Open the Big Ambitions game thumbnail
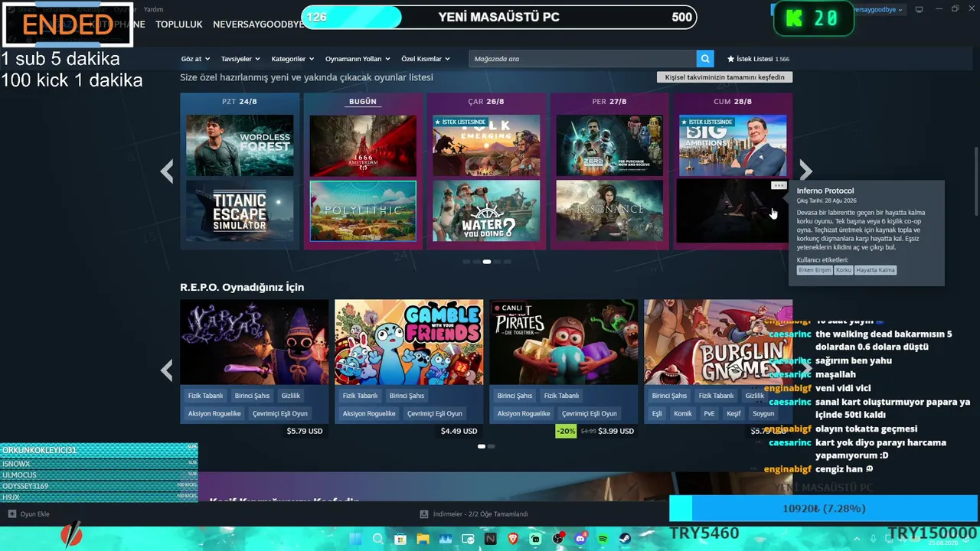980x551 pixels. point(733,145)
